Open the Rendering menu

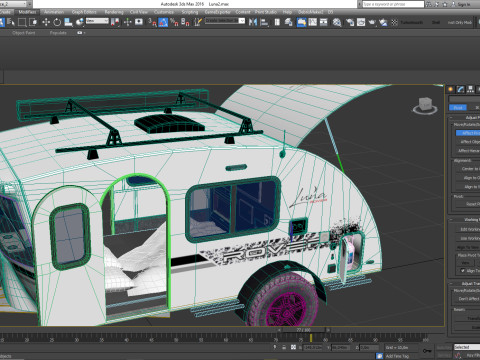click(x=114, y=12)
